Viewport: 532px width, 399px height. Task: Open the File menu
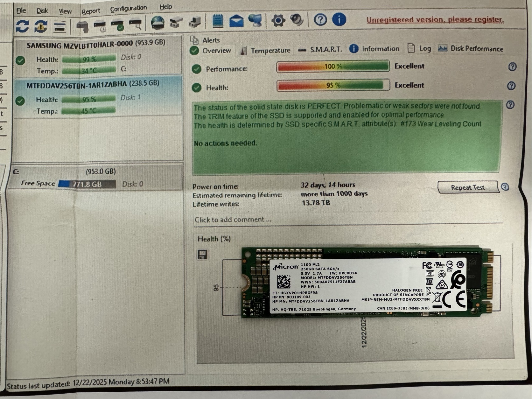click(x=21, y=11)
